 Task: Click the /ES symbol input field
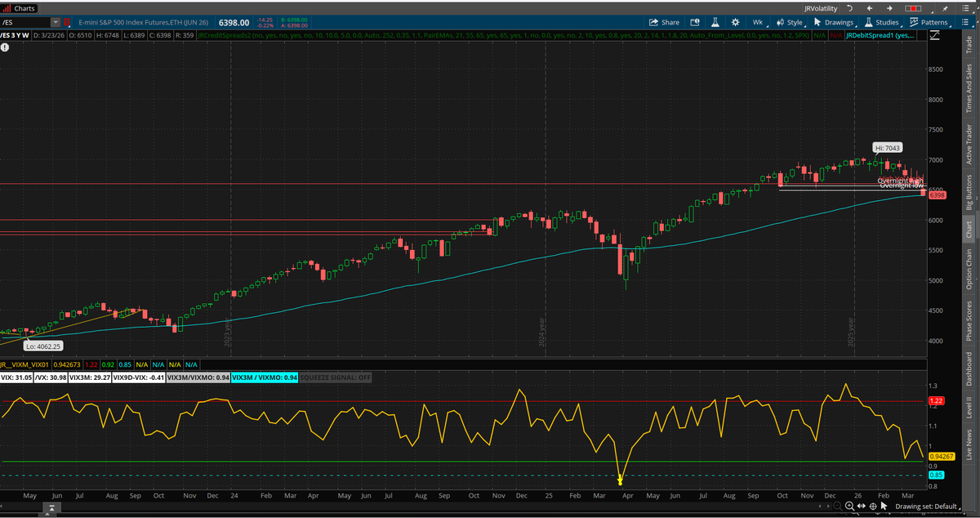click(x=24, y=22)
